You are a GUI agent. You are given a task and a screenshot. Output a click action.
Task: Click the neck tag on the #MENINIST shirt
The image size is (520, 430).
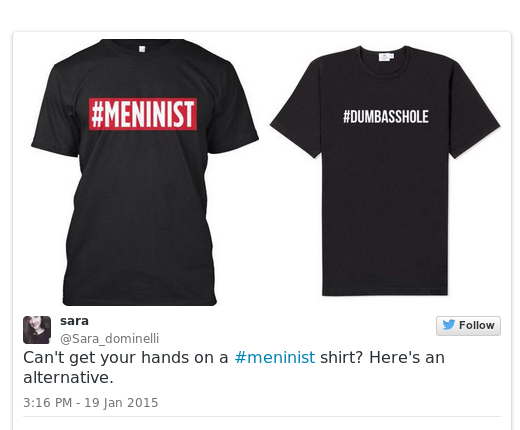pyautogui.click(x=142, y=49)
